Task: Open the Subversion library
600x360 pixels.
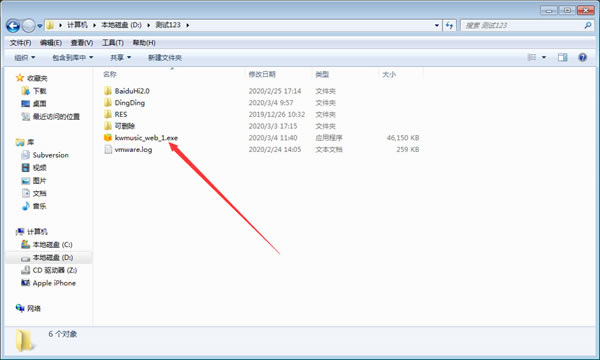Action: tap(51, 155)
